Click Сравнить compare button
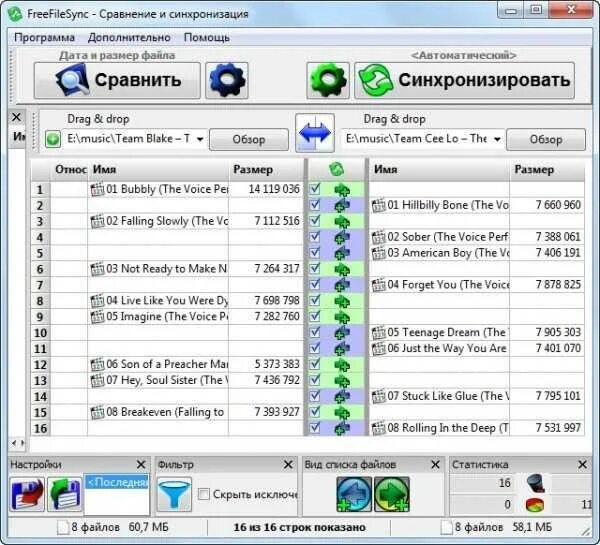600x545 pixels. [x=117, y=81]
